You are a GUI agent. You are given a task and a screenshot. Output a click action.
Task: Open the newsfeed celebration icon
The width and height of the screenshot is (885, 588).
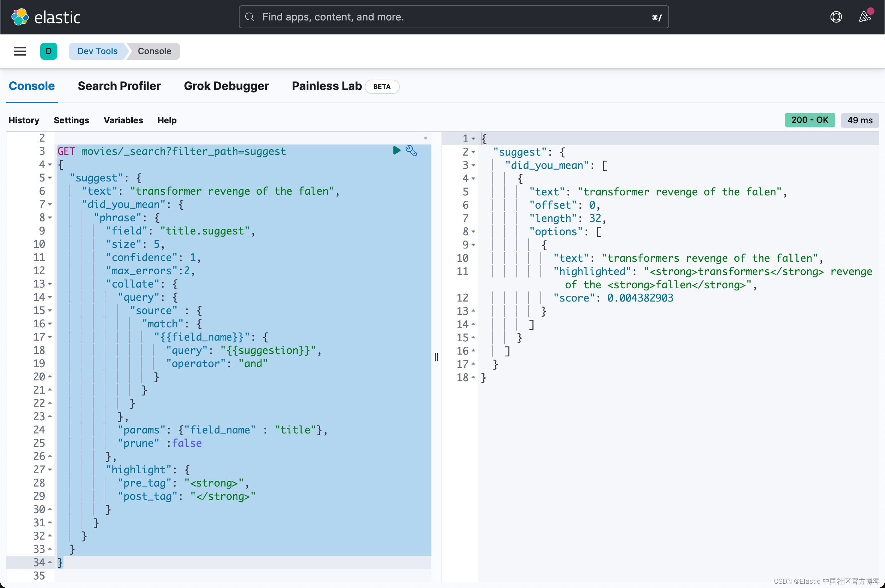pos(864,17)
